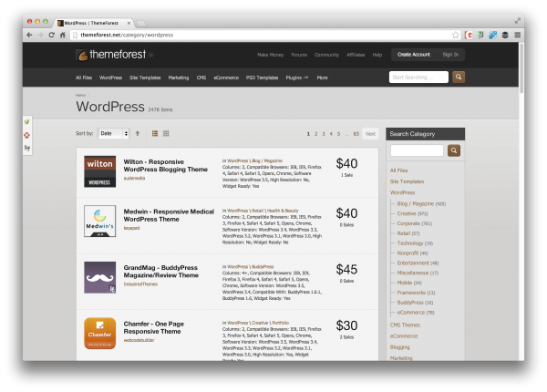Click the Next page button
This screenshot has width=547, height=392.
click(370, 134)
